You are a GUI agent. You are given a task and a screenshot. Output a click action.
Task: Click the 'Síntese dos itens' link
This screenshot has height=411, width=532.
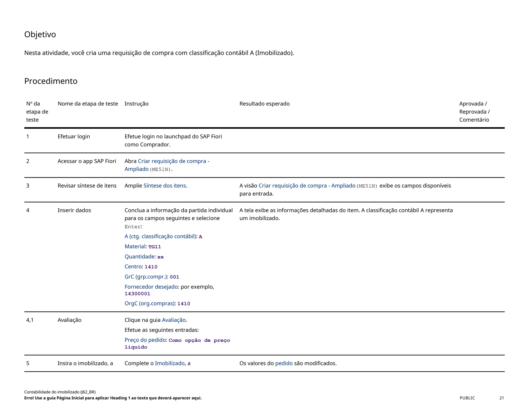pos(165,185)
